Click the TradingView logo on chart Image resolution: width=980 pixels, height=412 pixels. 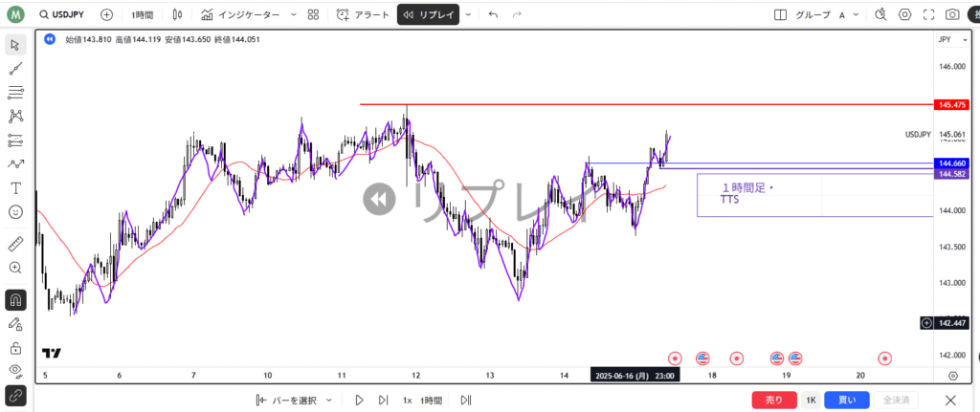[x=52, y=354]
